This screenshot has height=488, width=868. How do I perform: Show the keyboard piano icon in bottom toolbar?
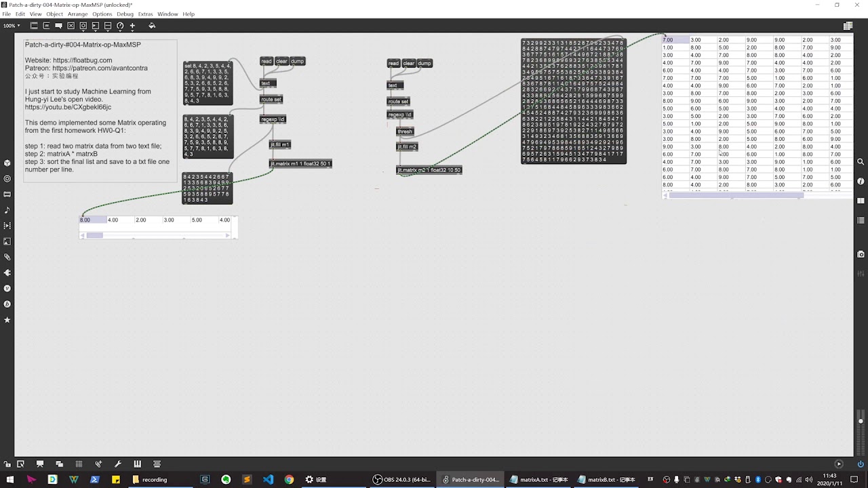(138, 464)
